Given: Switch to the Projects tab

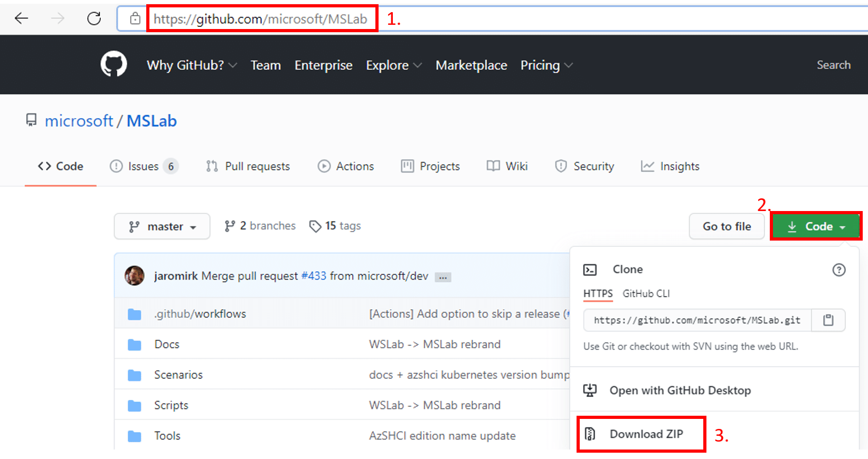Looking at the screenshot, I should pos(430,166).
